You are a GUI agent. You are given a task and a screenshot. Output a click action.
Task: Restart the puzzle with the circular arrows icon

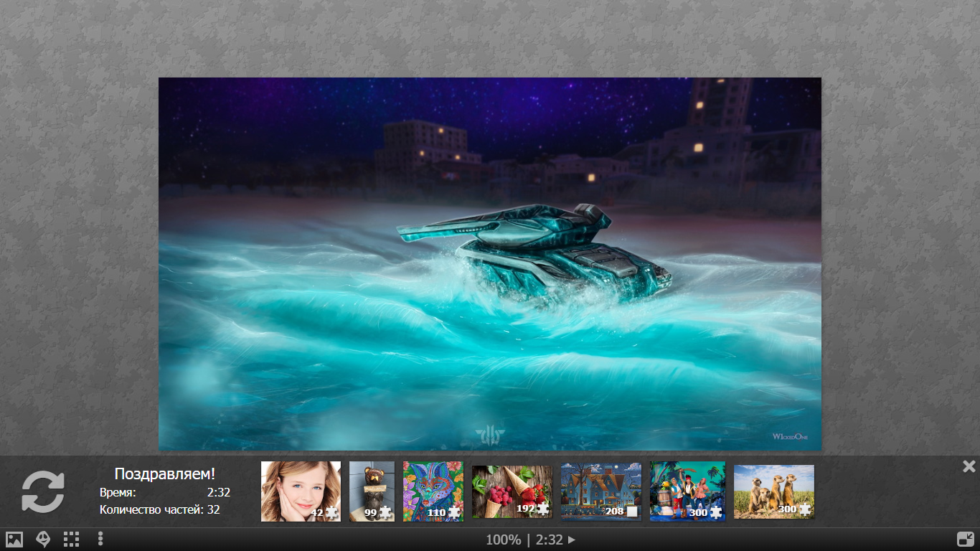[43, 491]
